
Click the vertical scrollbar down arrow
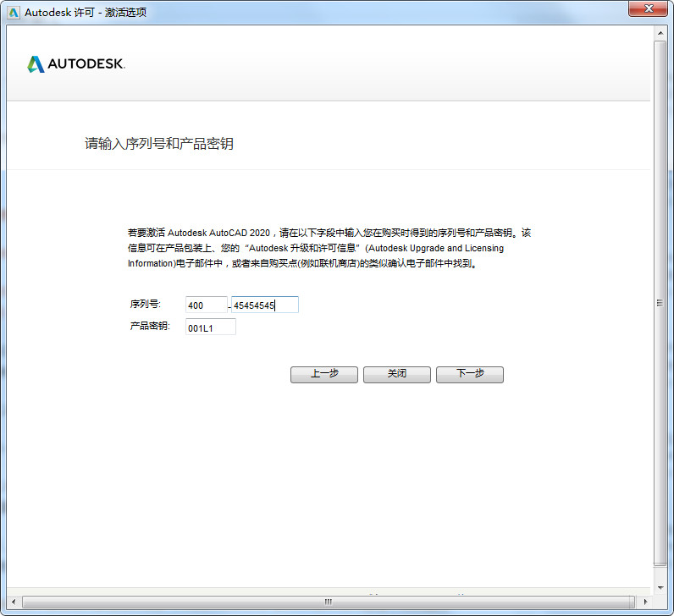click(x=660, y=587)
